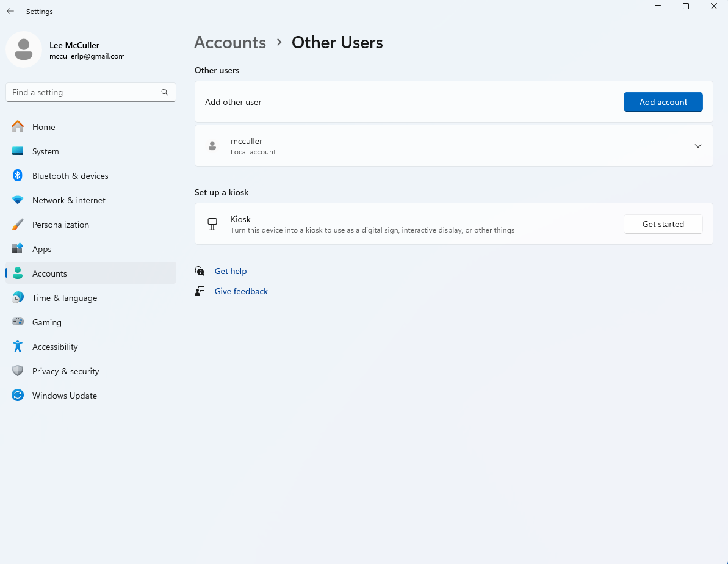Image resolution: width=728 pixels, height=564 pixels.
Task: Click the Bluetooth icon in sidebar
Action: tap(18, 175)
